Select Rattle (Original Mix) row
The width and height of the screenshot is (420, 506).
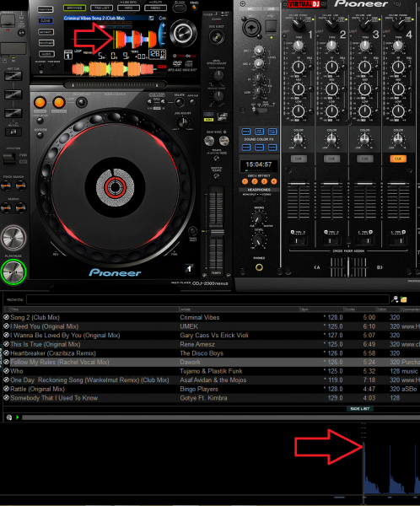(212, 389)
